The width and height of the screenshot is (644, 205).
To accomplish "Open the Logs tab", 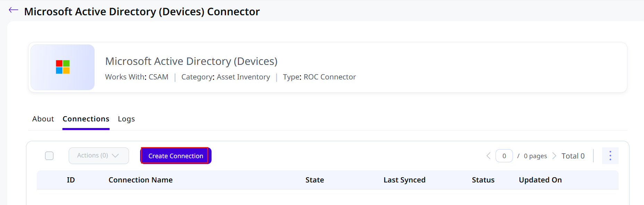I will pos(126,119).
